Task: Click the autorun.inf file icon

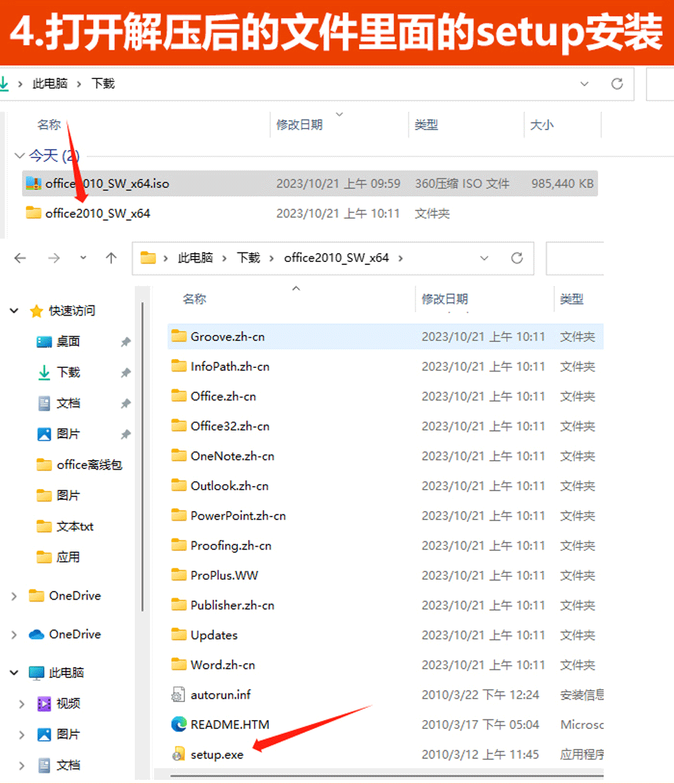Action: point(179,695)
